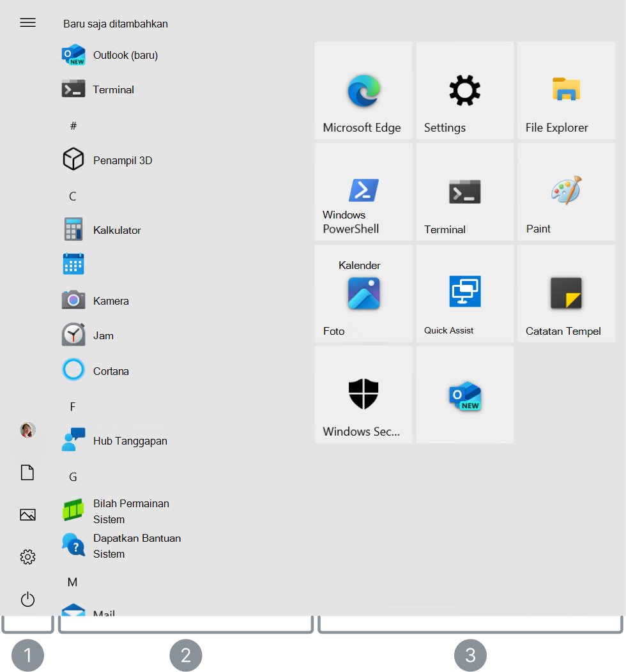The height and width of the screenshot is (672, 626).
Task: Open Hub Tanggapan app
Action: click(114, 441)
